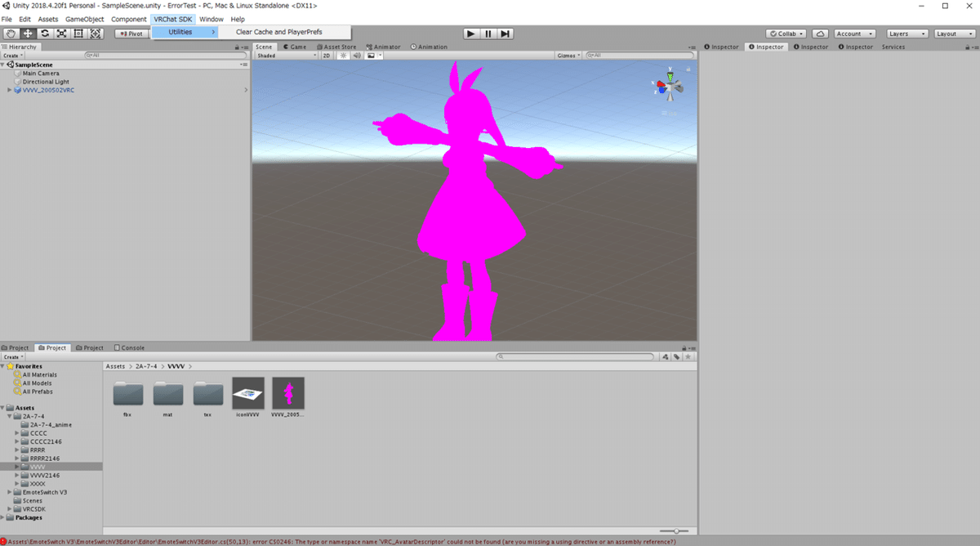Open the VRChat SDK menu
This screenshot has width=980, height=546.
click(x=173, y=19)
